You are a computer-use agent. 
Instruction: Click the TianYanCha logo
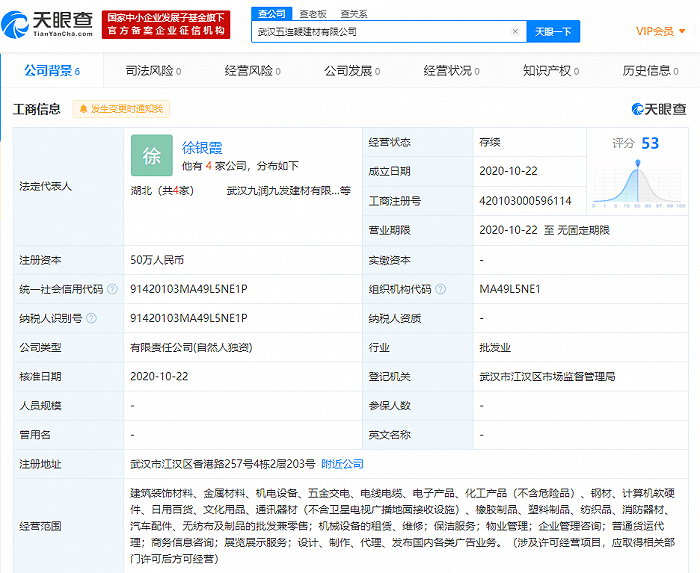(x=47, y=25)
